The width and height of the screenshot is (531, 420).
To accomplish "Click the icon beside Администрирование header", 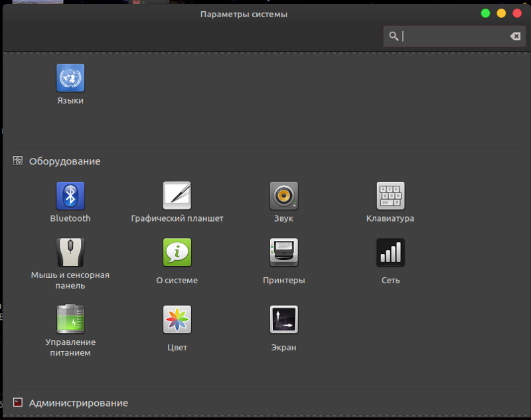I will click(17, 403).
